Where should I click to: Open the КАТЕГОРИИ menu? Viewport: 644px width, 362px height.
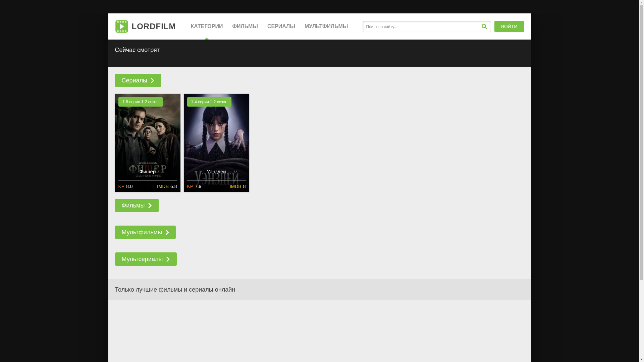click(207, 26)
